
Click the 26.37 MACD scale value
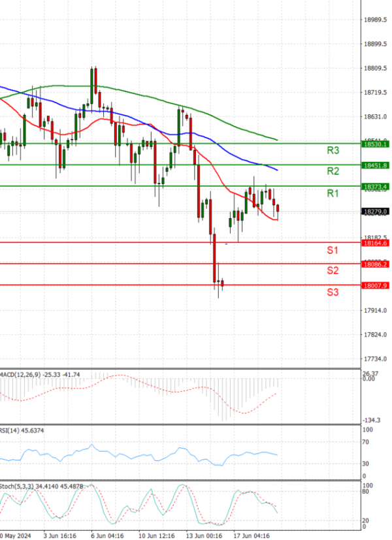(x=370, y=373)
